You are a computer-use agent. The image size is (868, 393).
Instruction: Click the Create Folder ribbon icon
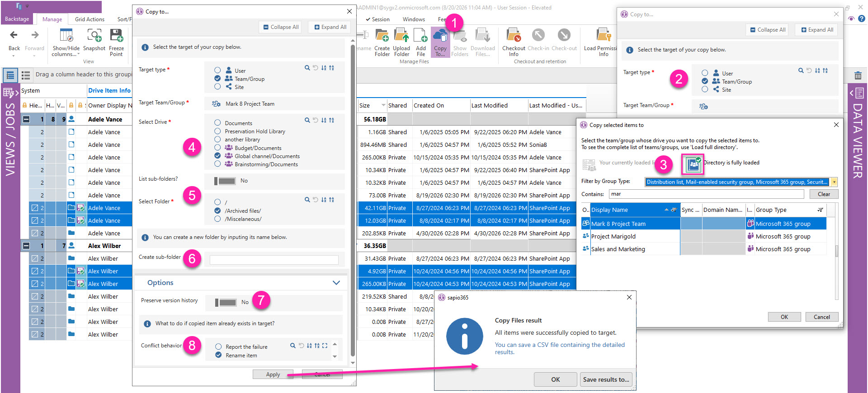pos(382,35)
